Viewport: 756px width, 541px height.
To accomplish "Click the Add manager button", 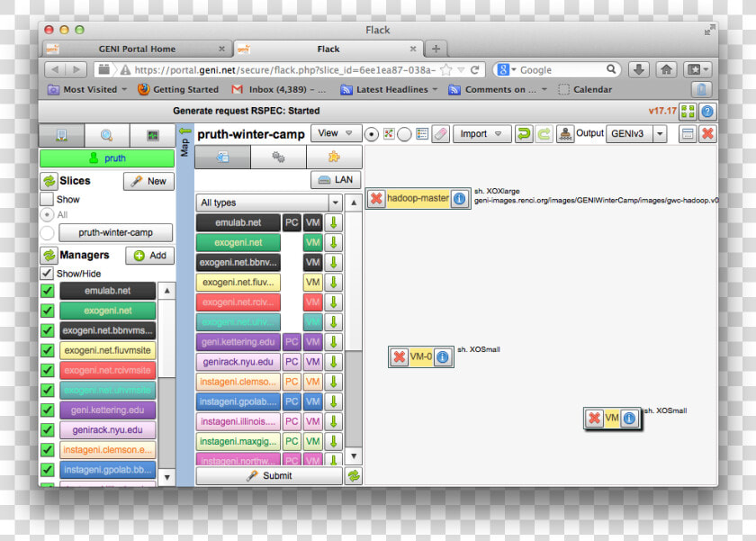I will [x=150, y=256].
